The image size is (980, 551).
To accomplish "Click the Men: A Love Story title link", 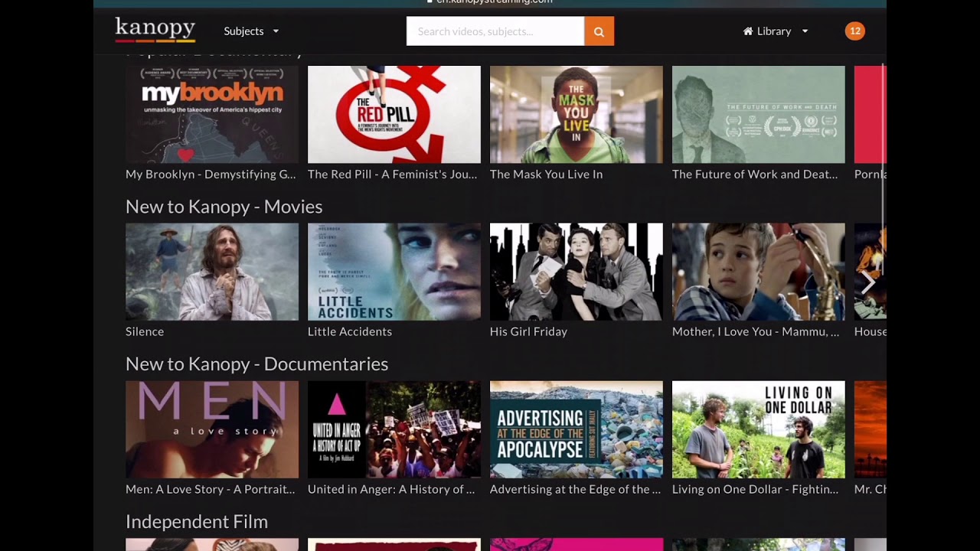I will (x=210, y=489).
